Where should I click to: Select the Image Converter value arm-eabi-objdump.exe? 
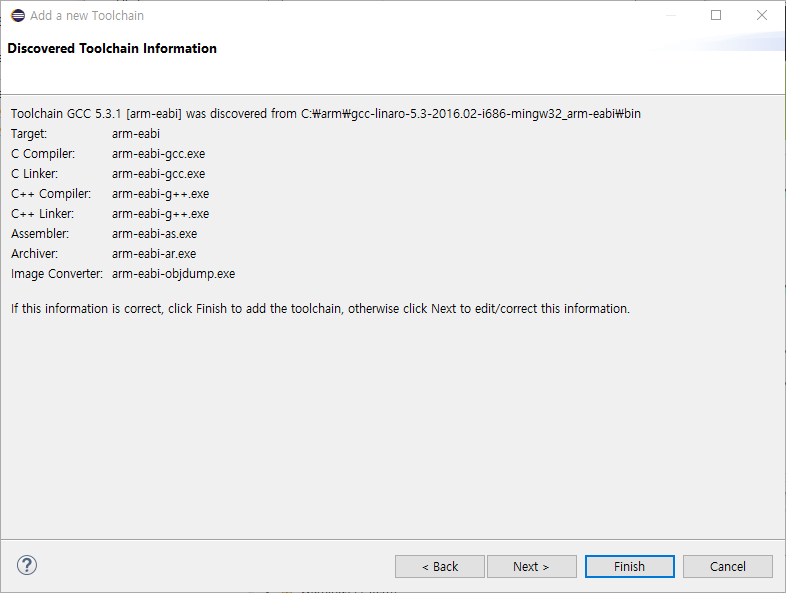tap(173, 274)
